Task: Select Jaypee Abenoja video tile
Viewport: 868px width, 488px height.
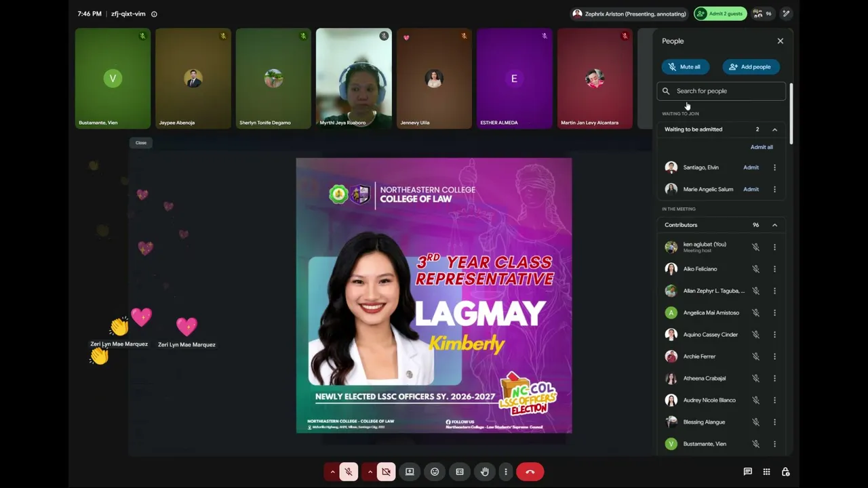Action: [x=193, y=78]
